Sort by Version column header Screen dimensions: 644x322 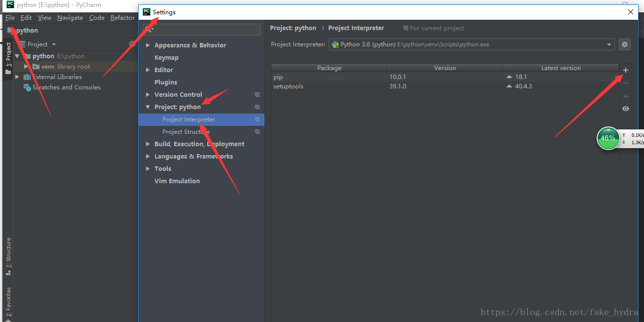(x=445, y=68)
